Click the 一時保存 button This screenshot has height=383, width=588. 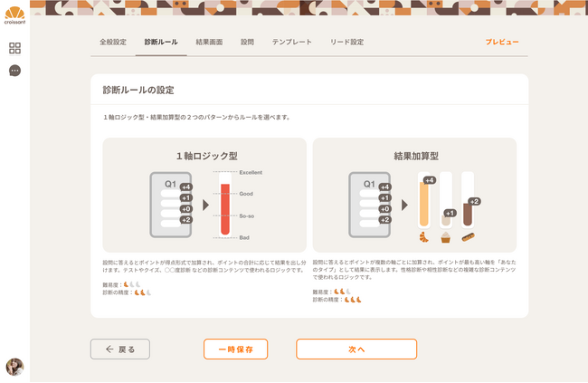click(235, 349)
